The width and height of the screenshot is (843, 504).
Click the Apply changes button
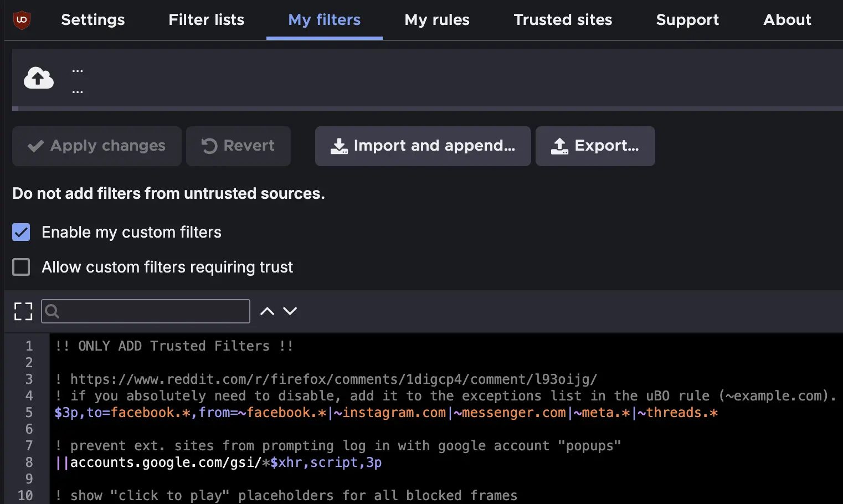point(97,146)
